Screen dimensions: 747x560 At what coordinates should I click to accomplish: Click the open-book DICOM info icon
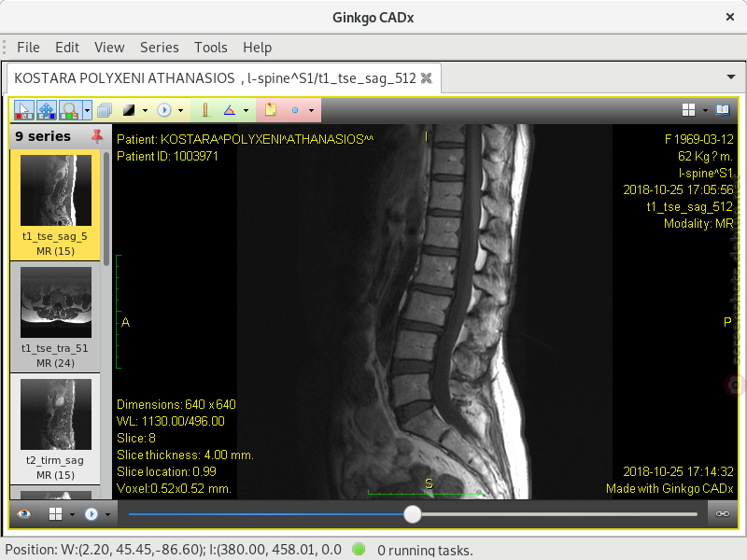pyautogui.click(x=722, y=110)
